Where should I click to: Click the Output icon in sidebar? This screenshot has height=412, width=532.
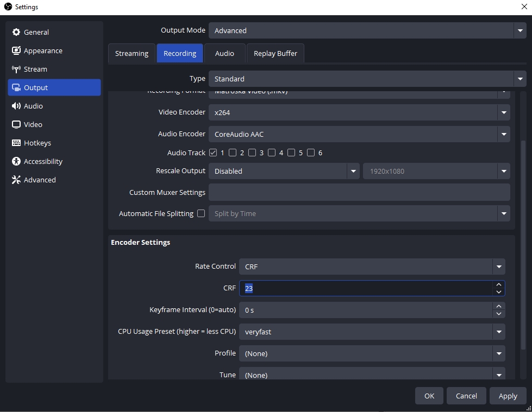pos(16,87)
